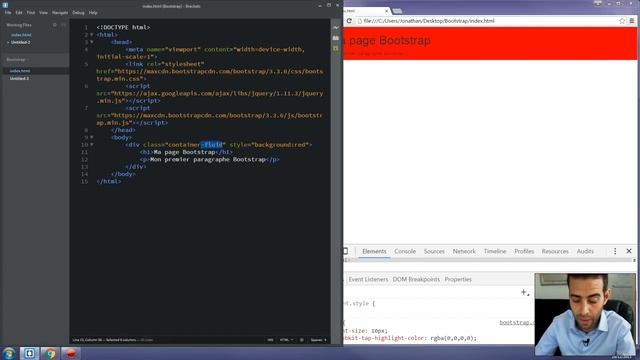Image resolution: width=640 pixels, height=360 pixels.
Task: Toggle INS insert mode in status bar
Action: [270, 340]
